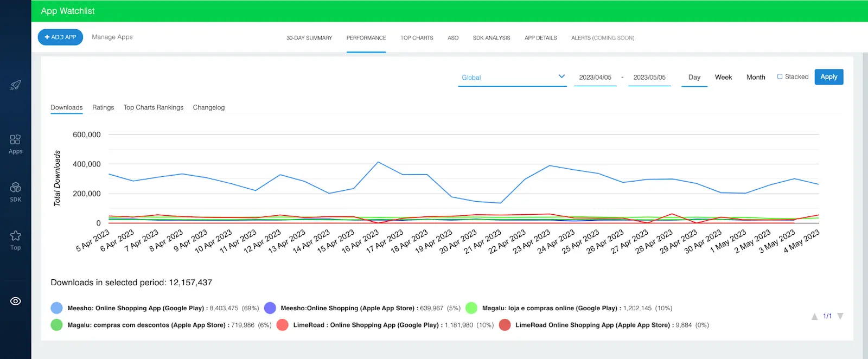Click the rocket icon in sidebar

click(x=16, y=85)
